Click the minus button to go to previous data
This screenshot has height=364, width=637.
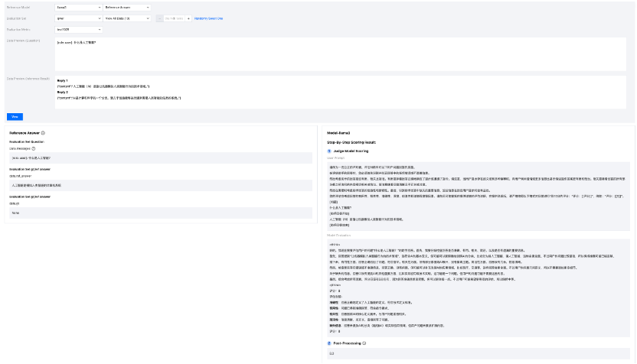coord(158,18)
